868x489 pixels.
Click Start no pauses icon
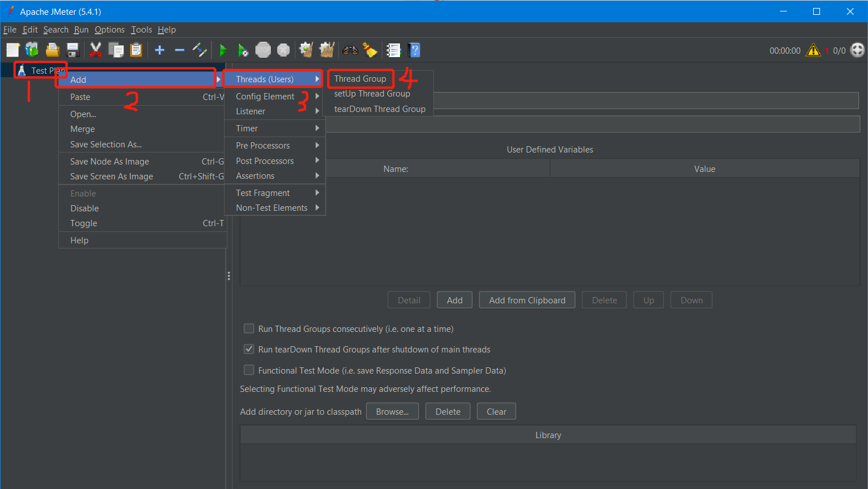[243, 50]
